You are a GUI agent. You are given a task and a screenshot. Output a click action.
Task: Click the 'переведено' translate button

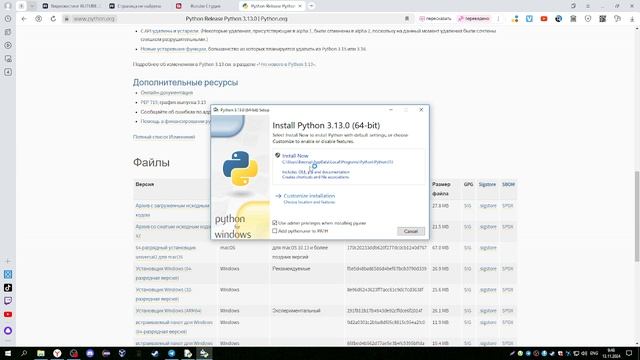[x=473, y=19]
